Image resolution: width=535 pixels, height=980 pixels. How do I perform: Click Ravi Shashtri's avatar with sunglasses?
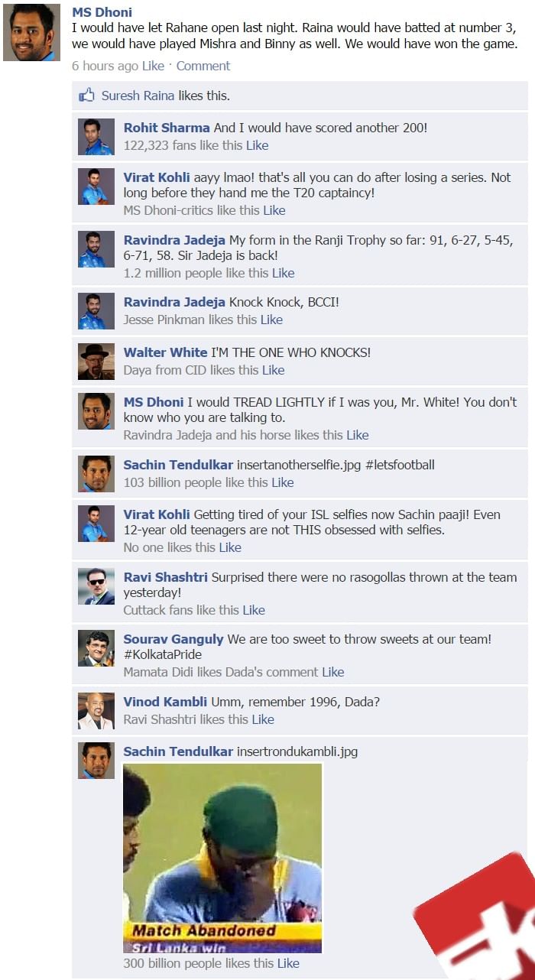click(96, 586)
